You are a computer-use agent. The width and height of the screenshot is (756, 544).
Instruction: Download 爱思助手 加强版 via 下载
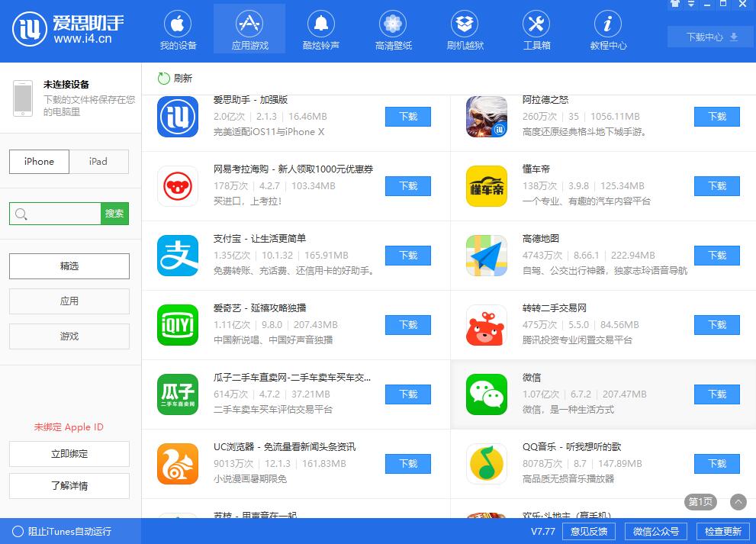coord(408,117)
